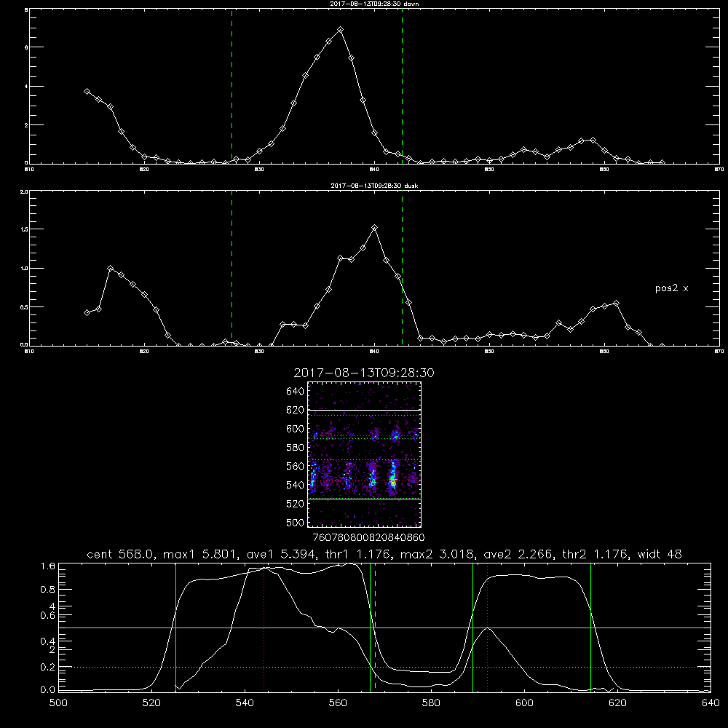Select the highest diamond point of the dawn curve
The image size is (728, 728).
pyautogui.click(x=340, y=29)
